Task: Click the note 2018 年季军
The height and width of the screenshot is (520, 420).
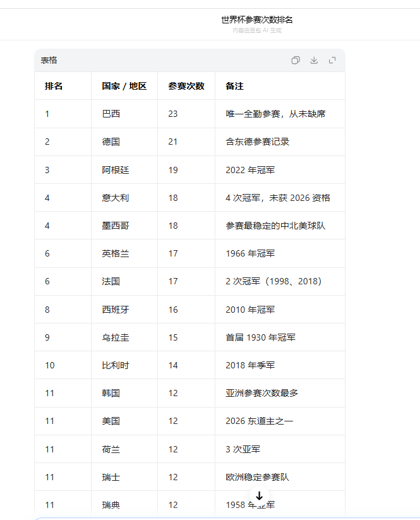Action: click(250, 365)
